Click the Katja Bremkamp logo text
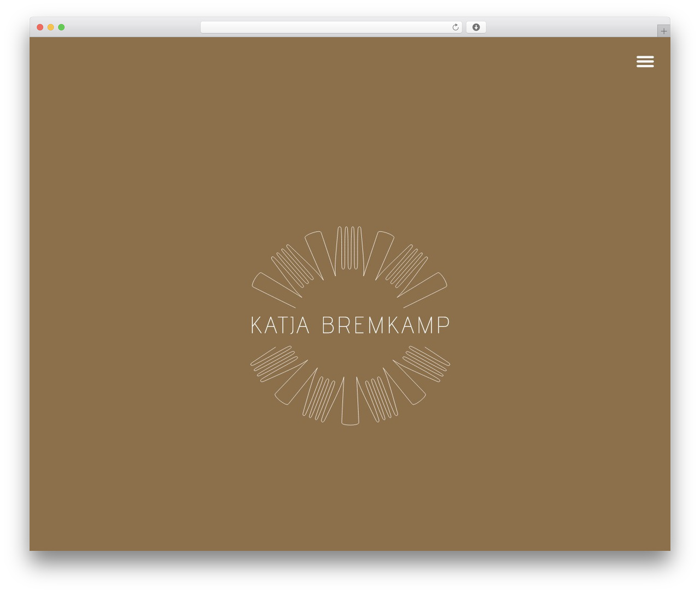Viewport: 700px width, 593px height. (350, 325)
